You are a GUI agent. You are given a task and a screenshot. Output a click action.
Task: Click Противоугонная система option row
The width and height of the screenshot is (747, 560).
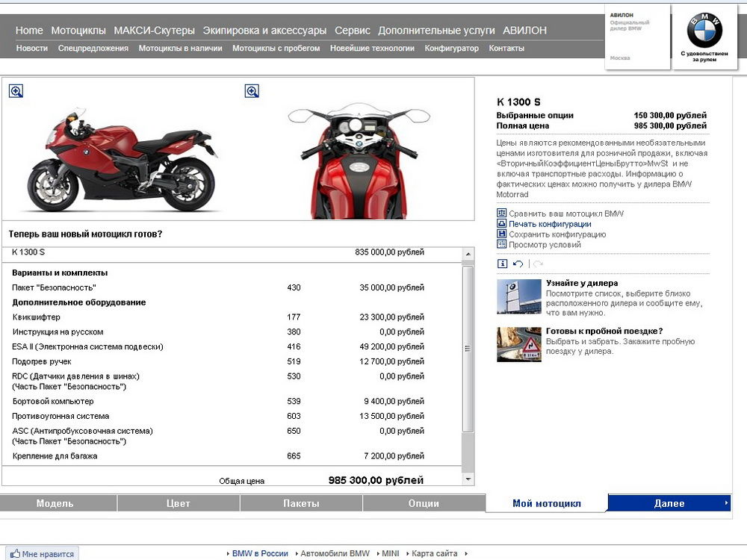(x=218, y=416)
